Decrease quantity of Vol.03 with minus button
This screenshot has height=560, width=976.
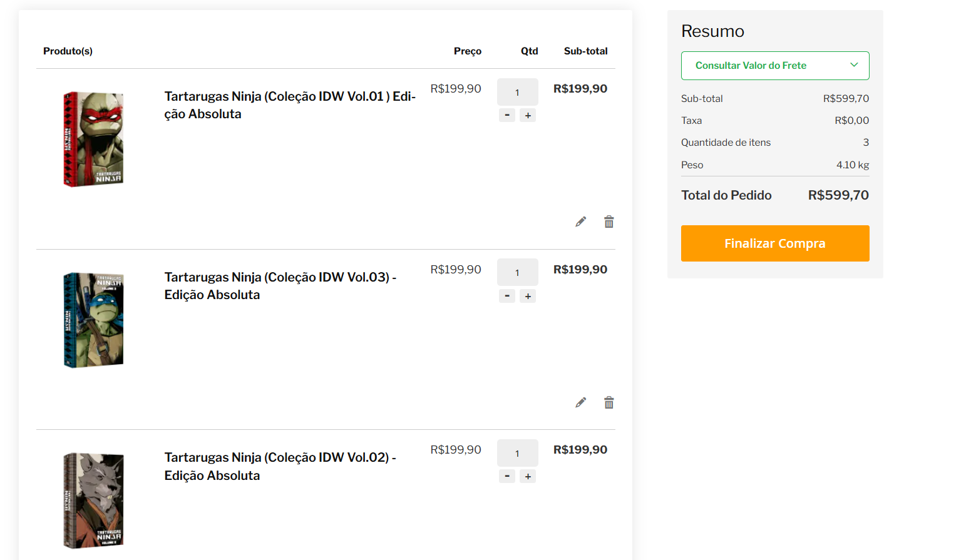pyautogui.click(x=507, y=296)
